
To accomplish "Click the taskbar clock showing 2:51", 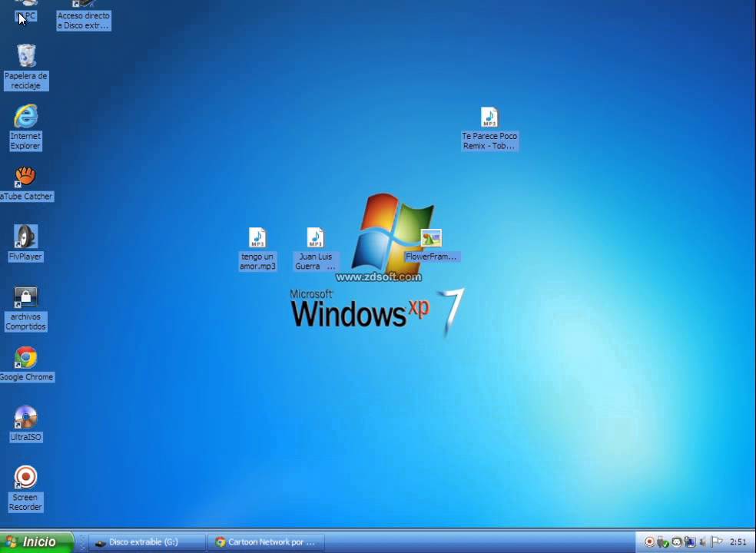I will (x=738, y=542).
